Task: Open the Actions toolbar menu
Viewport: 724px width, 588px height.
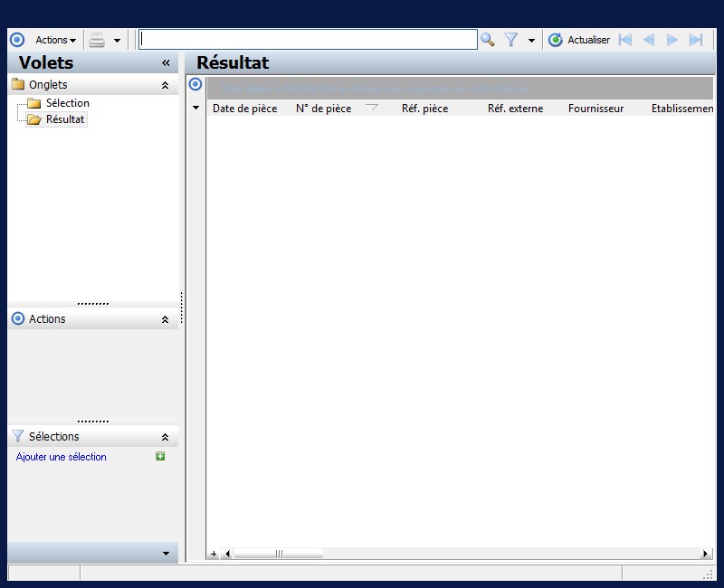Action: point(55,40)
